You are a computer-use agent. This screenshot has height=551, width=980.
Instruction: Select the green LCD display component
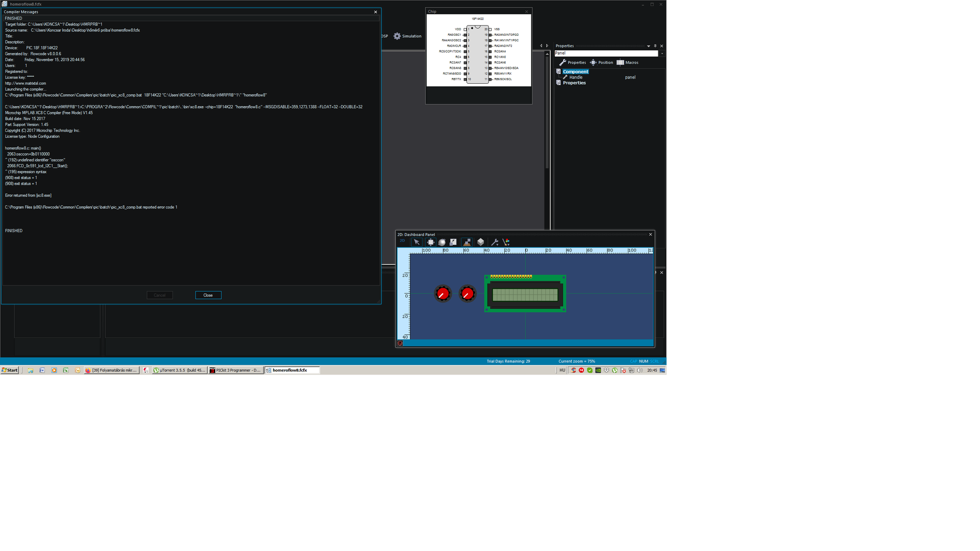525,293
